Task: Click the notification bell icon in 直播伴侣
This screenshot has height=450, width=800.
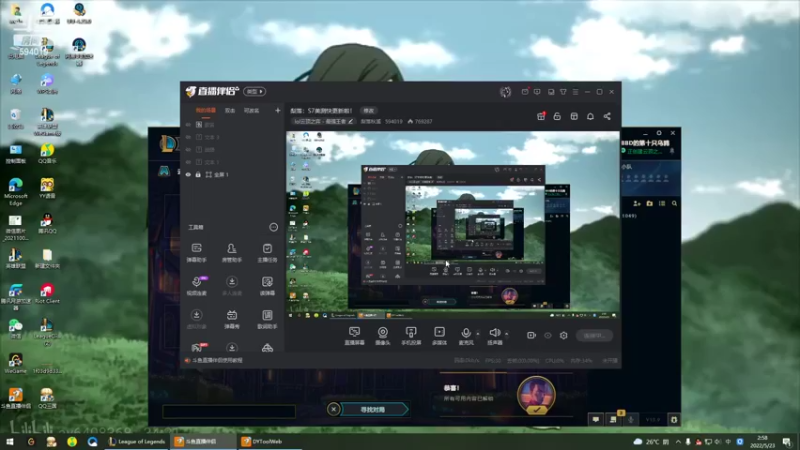Action: (590, 116)
